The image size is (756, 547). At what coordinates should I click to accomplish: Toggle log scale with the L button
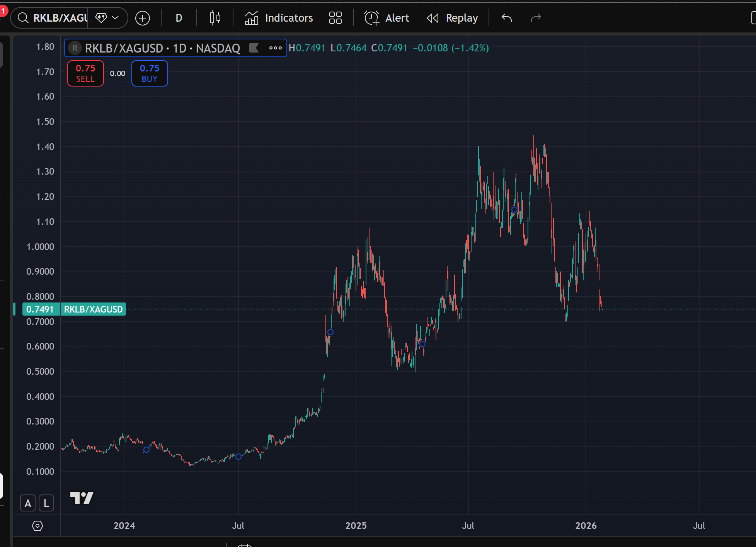46,503
